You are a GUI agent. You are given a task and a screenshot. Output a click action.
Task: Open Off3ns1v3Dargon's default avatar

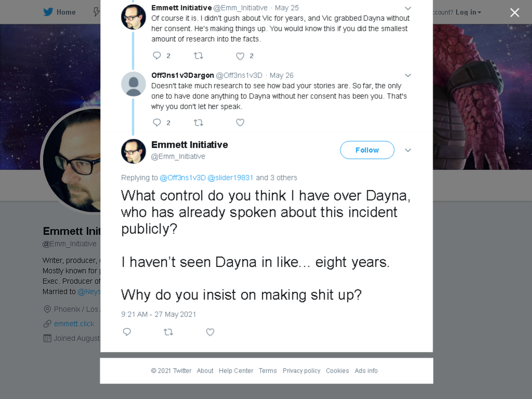click(x=134, y=84)
